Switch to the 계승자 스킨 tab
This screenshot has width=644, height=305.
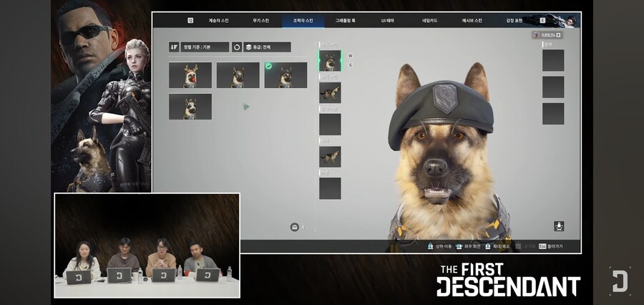218,21
